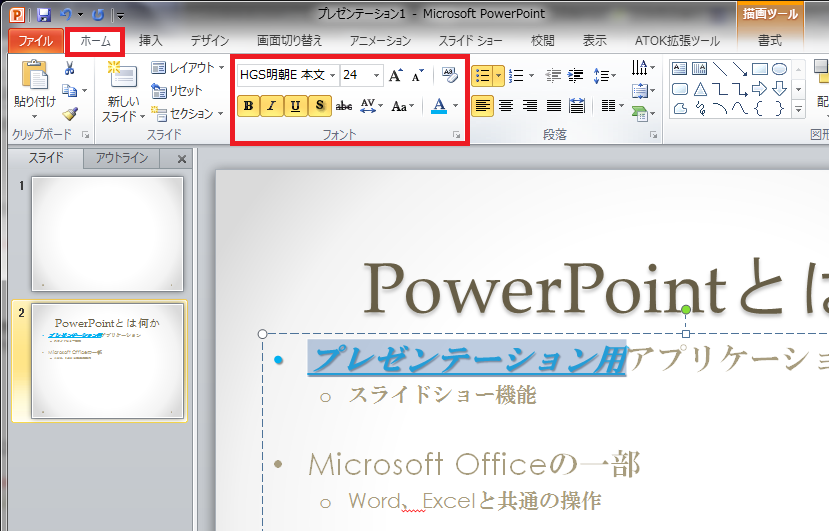
Task: Click the リセット reset button
Action: click(x=177, y=90)
